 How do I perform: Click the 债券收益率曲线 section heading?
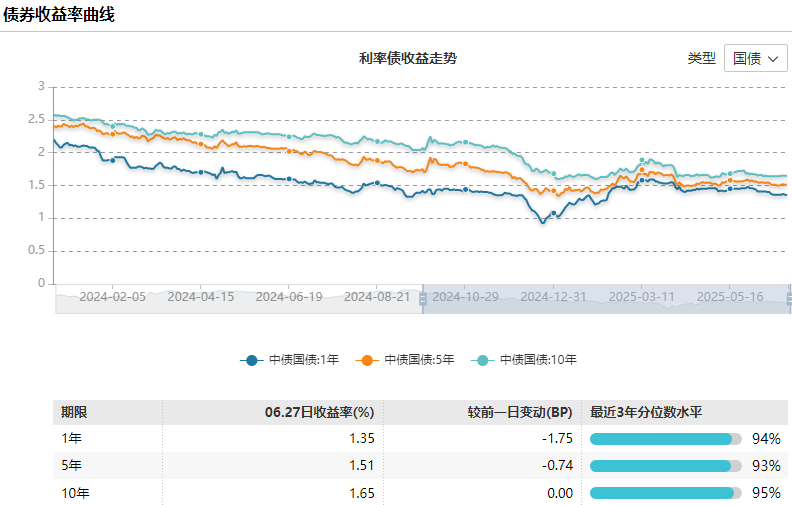(59, 14)
